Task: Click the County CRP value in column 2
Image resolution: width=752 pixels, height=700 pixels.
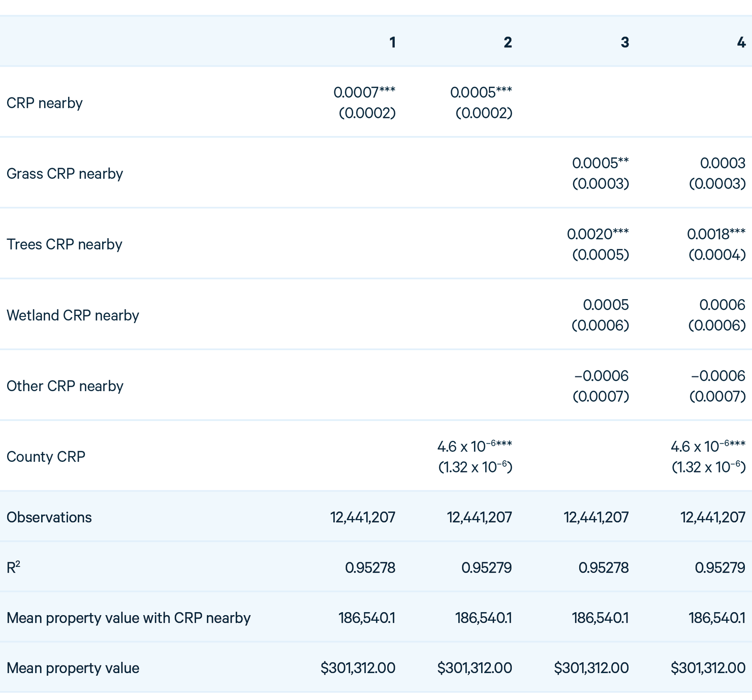Action: (x=475, y=447)
